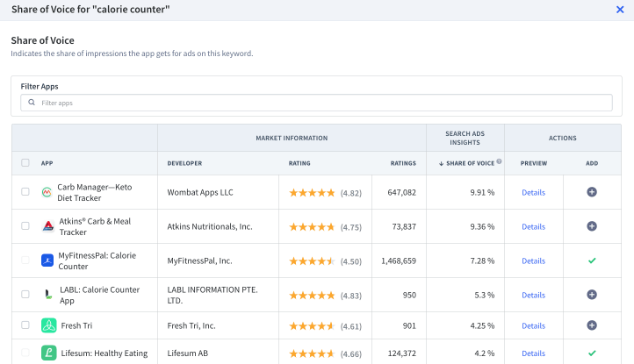Screen dimensions: 634x364
Task: Click Carb Manager—Keto Diet Tracker name
Action: pos(95,192)
